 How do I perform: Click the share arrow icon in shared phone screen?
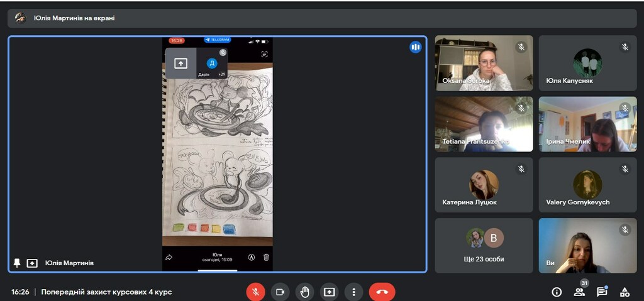(x=169, y=258)
